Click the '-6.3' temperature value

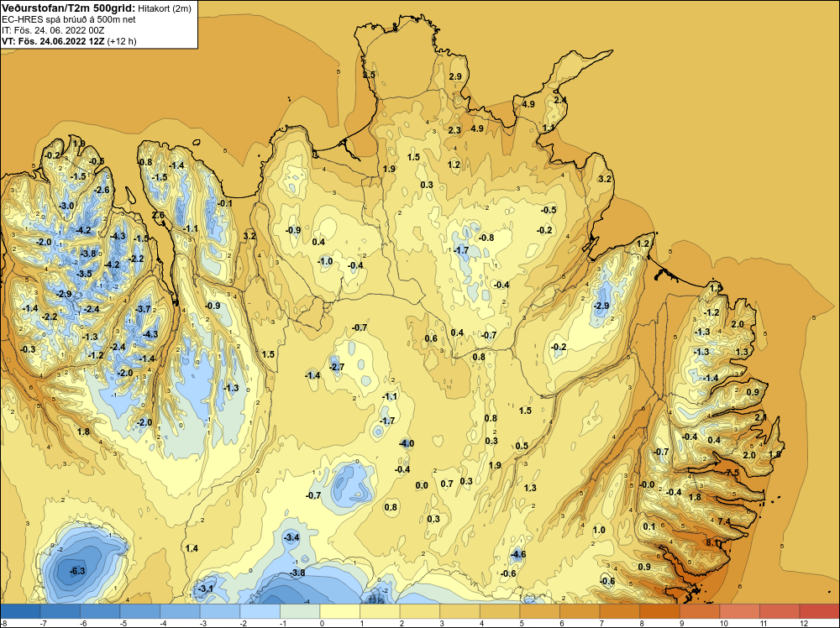click(x=77, y=571)
